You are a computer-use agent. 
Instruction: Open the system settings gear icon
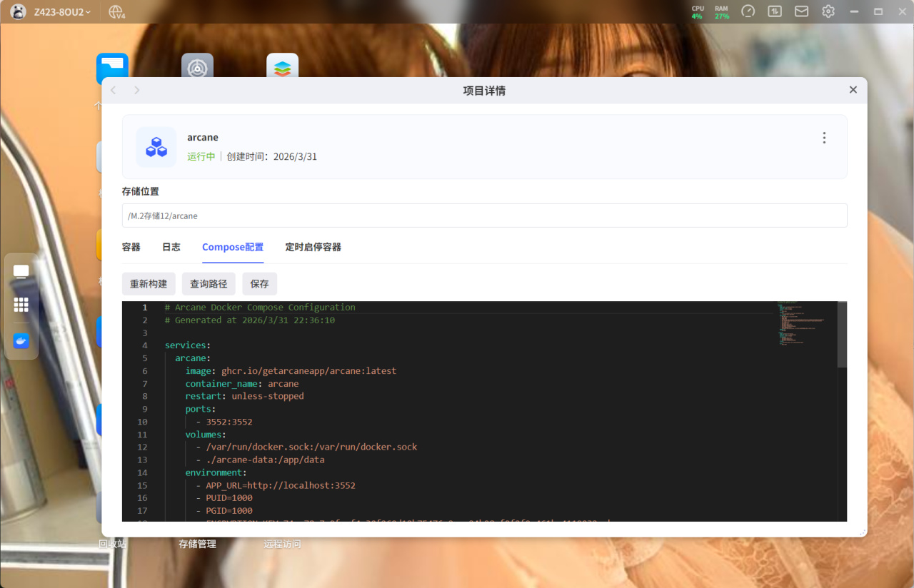[828, 11]
